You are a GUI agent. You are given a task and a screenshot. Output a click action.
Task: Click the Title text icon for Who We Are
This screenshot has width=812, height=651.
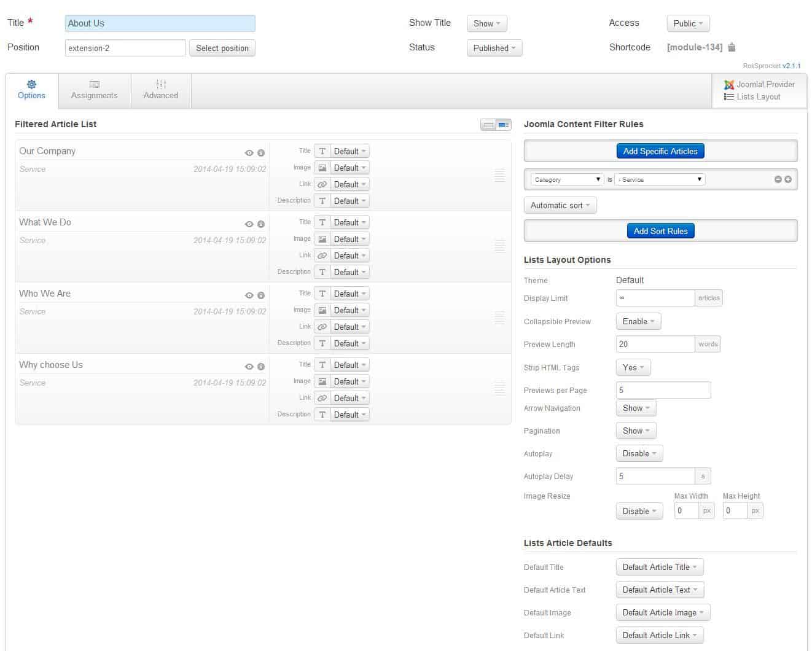point(322,293)
